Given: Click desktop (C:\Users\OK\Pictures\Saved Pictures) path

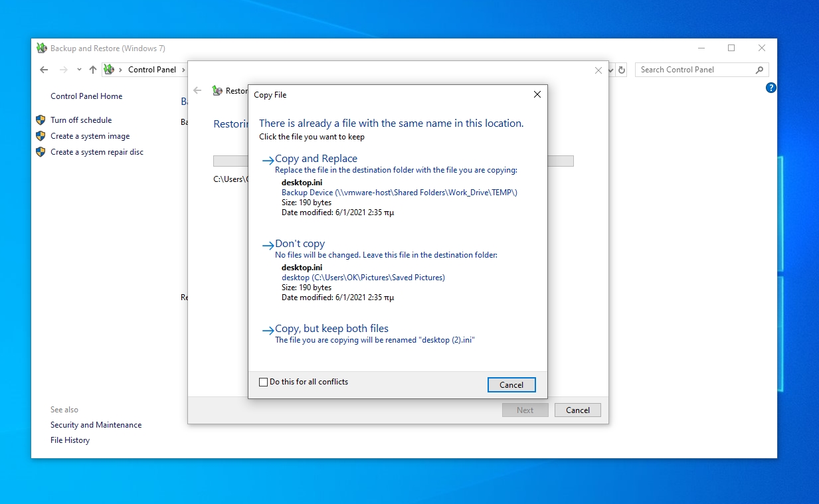Looking at the screenshot, I should pos(363,278).
